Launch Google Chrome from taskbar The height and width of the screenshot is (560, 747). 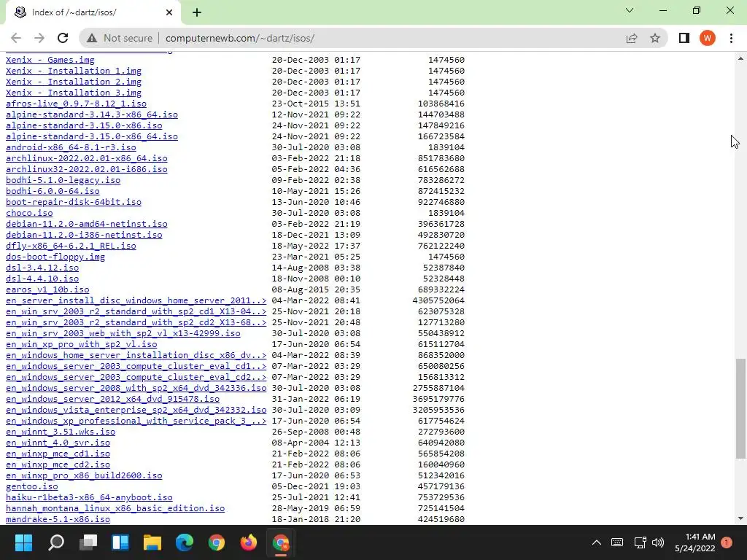pyautogui.click(x=216, y=542)
